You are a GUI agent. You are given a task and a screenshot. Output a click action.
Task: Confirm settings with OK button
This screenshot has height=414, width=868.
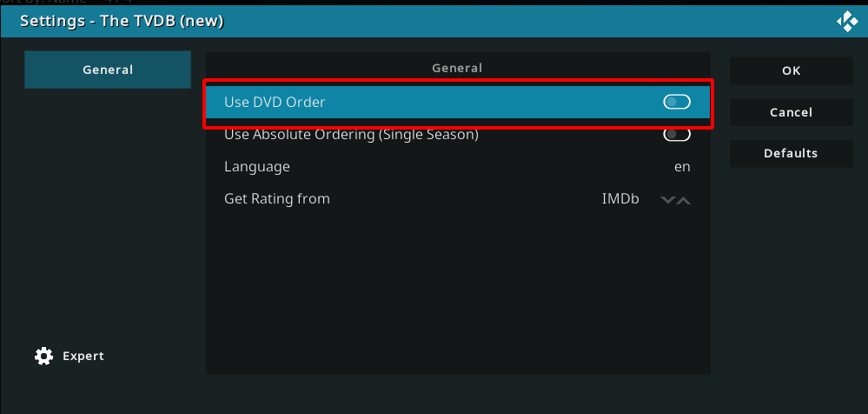[791, 70]
